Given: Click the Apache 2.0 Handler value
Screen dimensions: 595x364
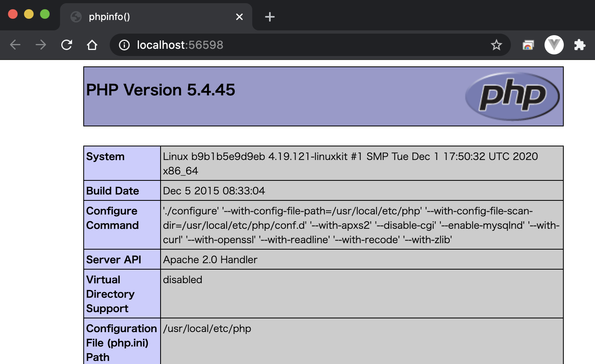Looking at the screenshot, I should (x=210, y=259).
